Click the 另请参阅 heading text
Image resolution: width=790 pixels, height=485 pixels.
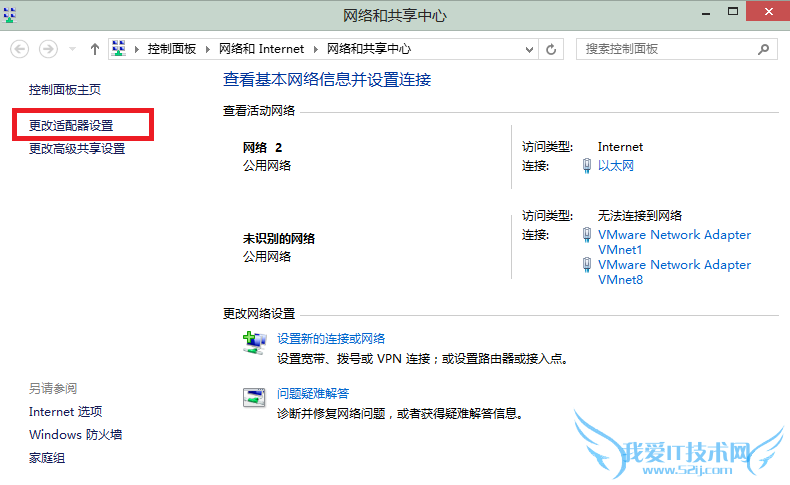[53, 388]
